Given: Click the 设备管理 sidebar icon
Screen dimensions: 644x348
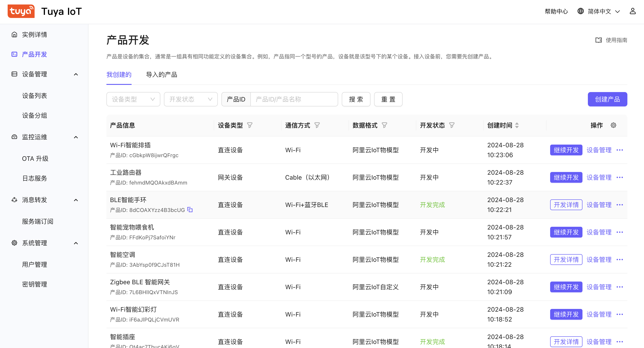Looking at the screenshot, I should pyautogui.click(x=15, y=74).
